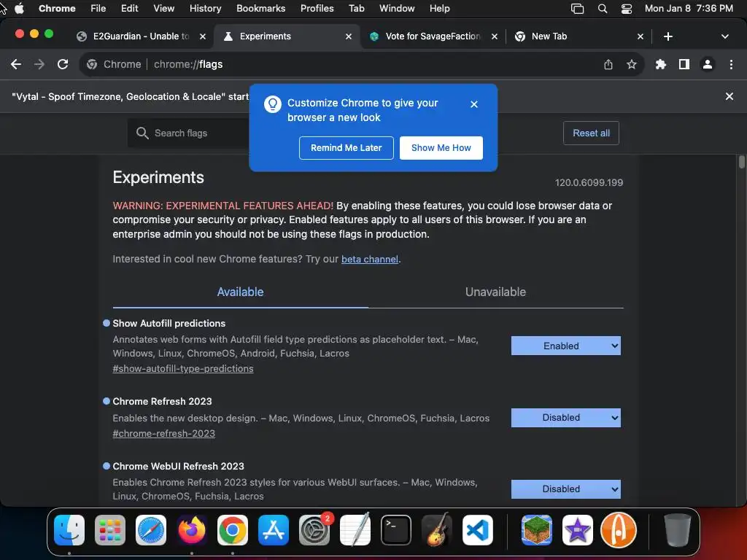The image size is (747, 560).
Task: Launch Minecraft from the dock
Action: point(536,530)
